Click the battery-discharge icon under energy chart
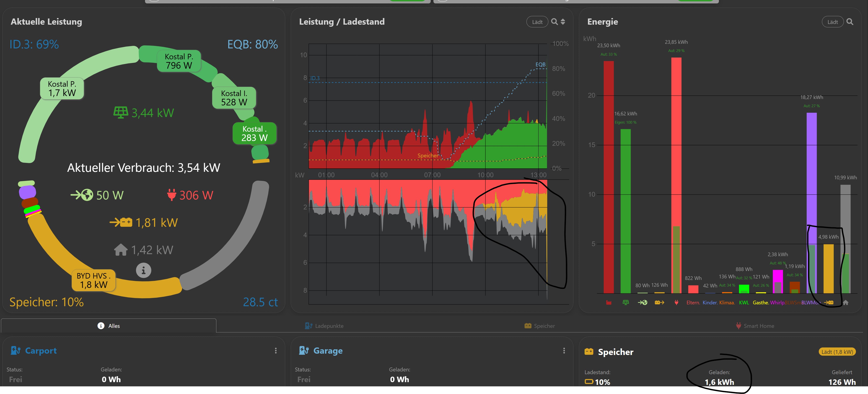Viewport: 868px width, 394px height. pyautogui.click(x=659, y=302)
